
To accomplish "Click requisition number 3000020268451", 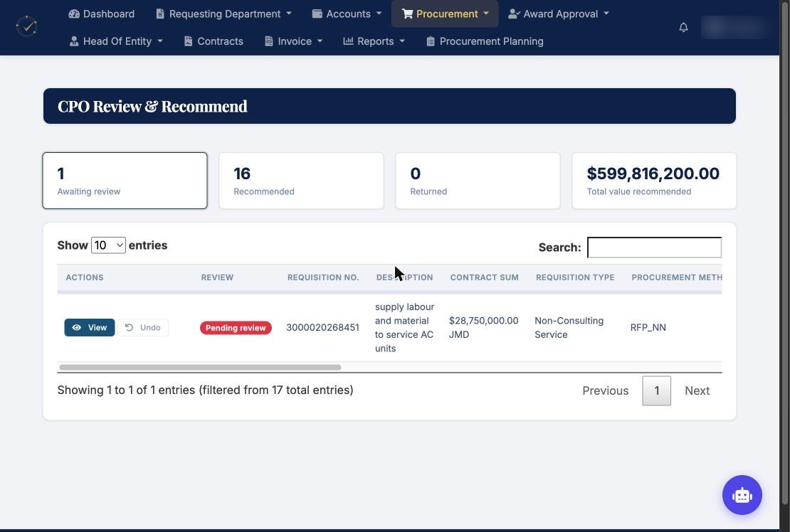I will pyautogui.click(x=322, y=328).
